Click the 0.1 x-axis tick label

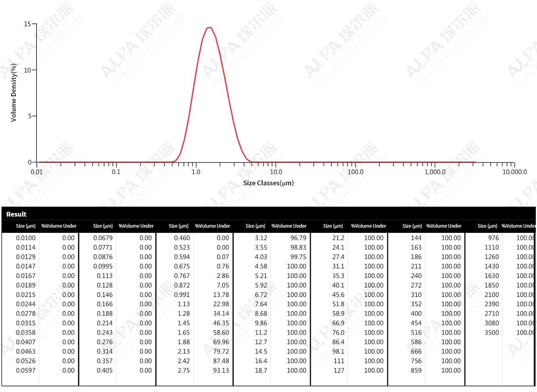[116, 172]
